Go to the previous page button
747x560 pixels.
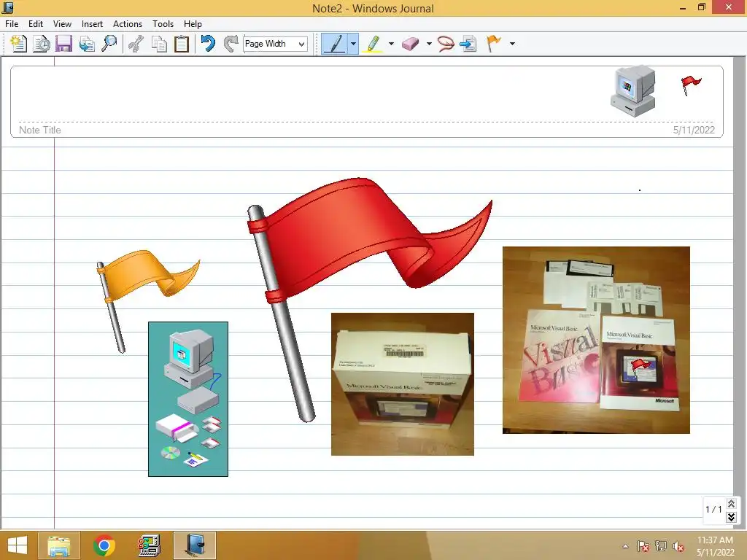pos(731,503)
